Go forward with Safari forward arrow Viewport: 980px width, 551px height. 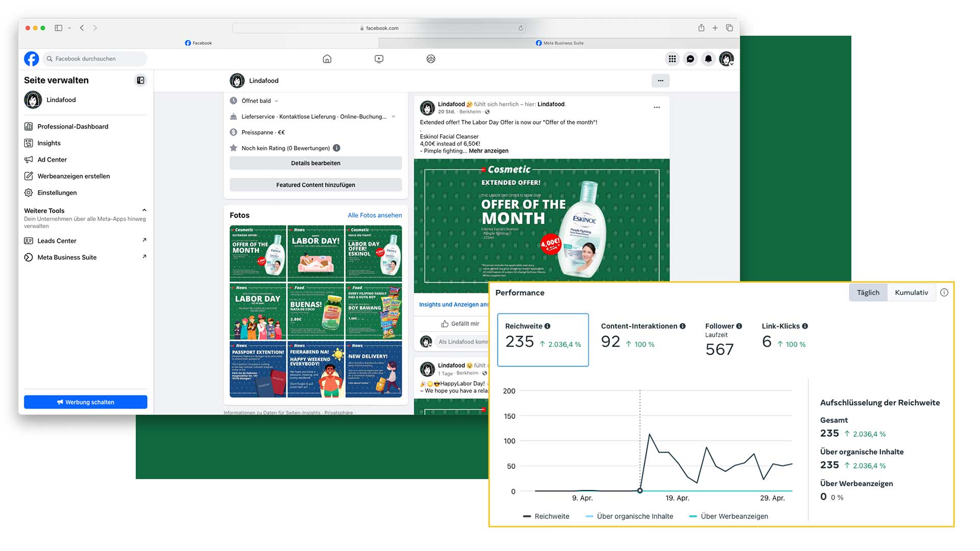tap(95, 28)
